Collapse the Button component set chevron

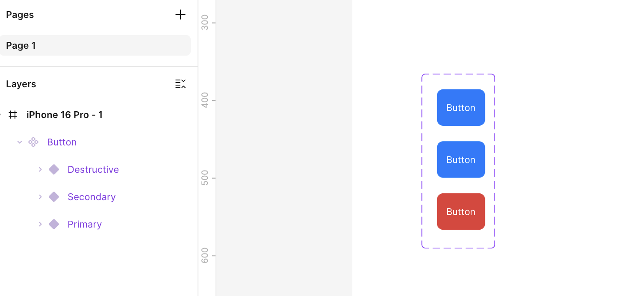19,142
